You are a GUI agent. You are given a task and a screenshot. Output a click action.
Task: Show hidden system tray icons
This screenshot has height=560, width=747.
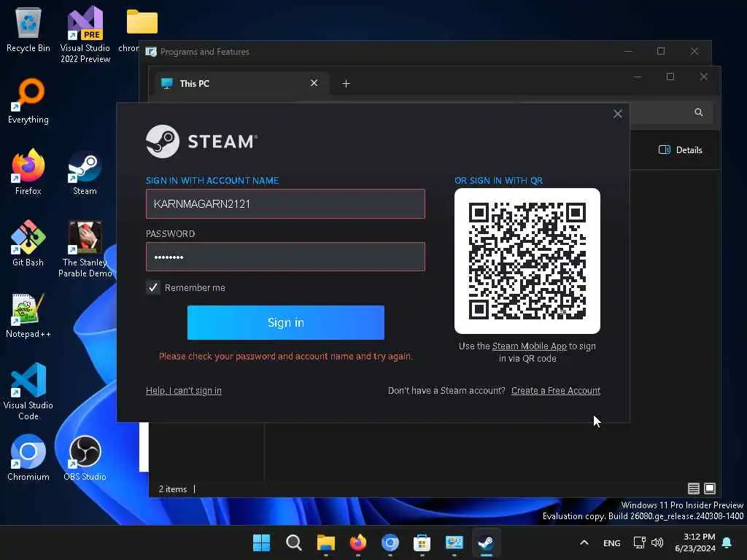[584, 542]
